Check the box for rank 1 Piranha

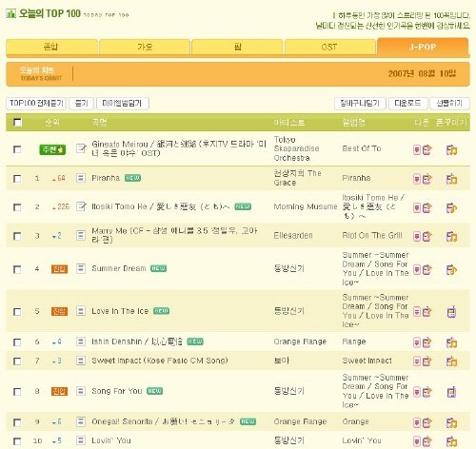(x=17, y=179)
